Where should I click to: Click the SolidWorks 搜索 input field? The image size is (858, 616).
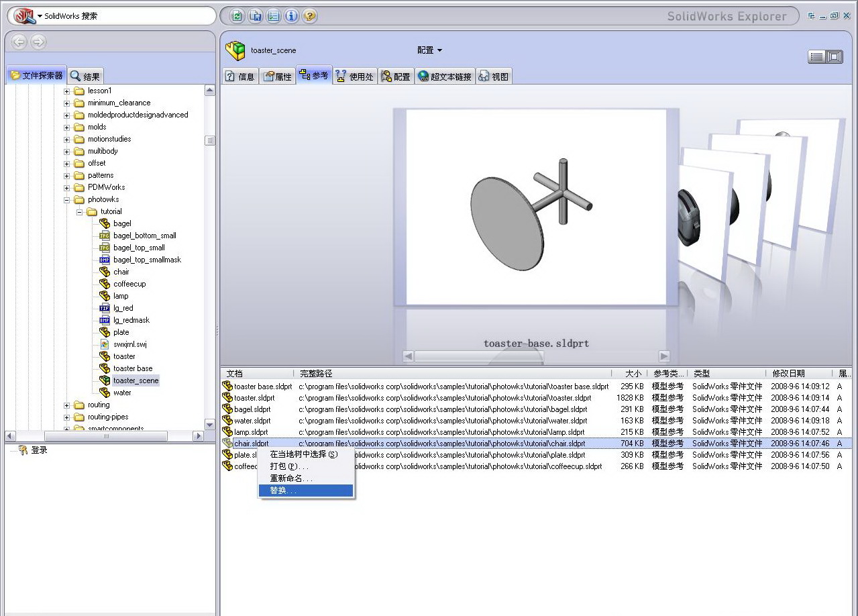(x=127, y=16)
